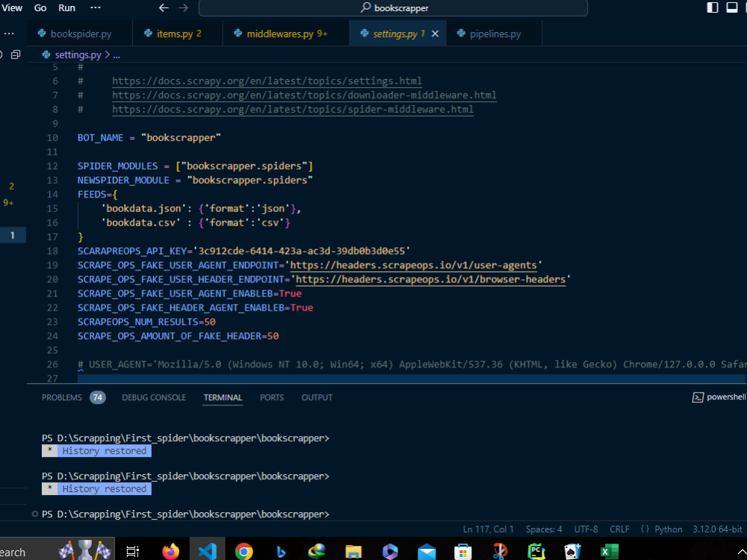Select language mode Python in status bar
This screenshot has height=560, width=747.
point(668,529)
